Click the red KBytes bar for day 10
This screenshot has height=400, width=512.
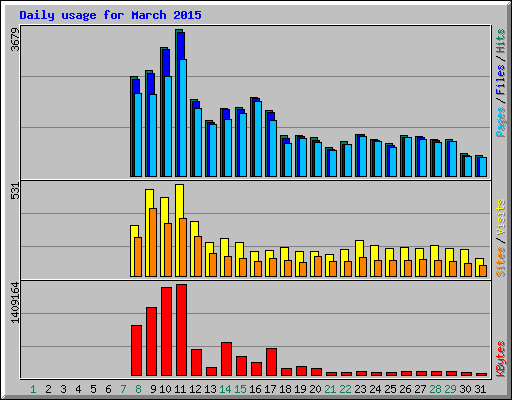(167, 332)
